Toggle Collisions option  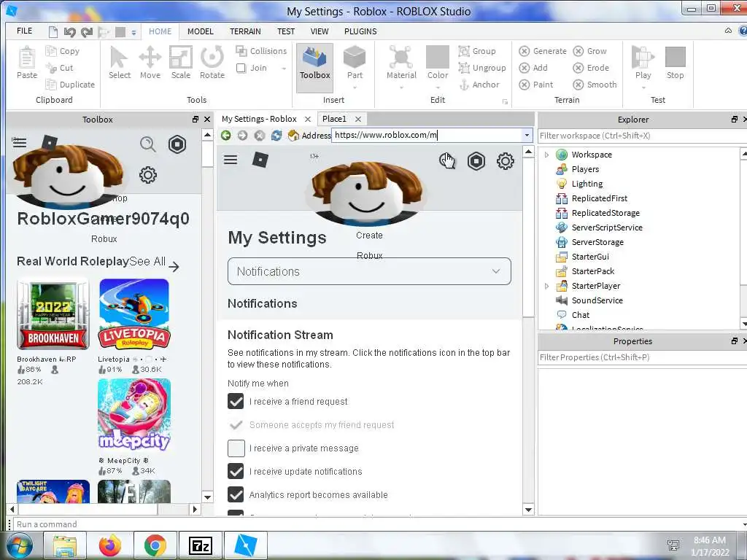pyautogui.click(x=261, y=51)
